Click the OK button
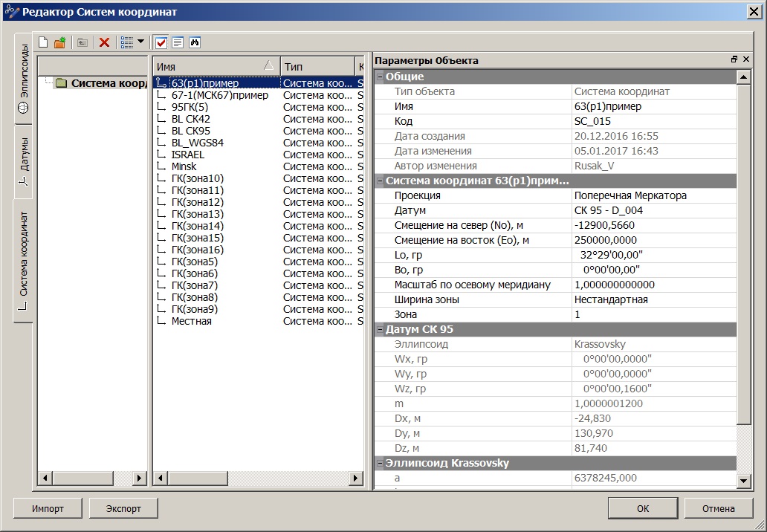 point(642,508)
